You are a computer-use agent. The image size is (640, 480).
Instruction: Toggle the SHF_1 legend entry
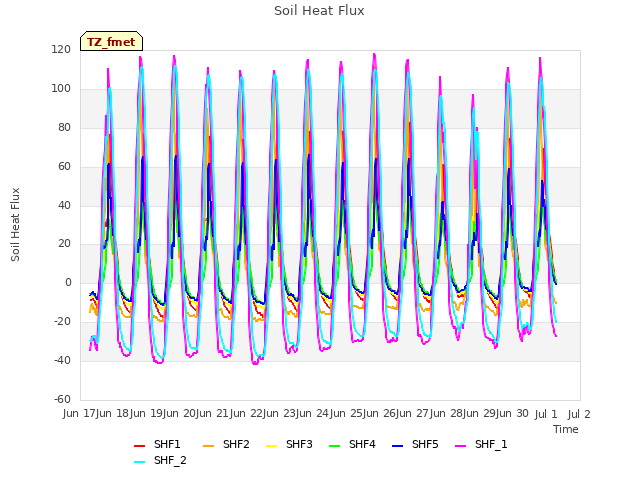click(x=481, y=444)
